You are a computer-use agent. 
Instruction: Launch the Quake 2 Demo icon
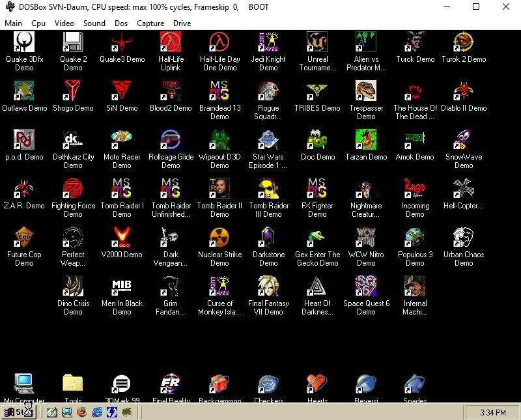pyautogui.click(x=73, y=42)
